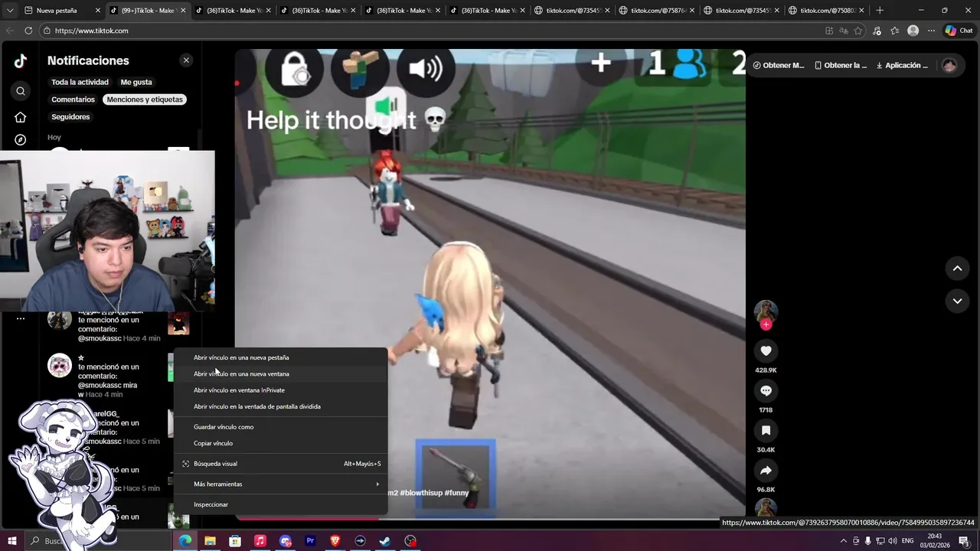Switch to the (99+)TikTok - Make Y... tab
Screen dimensions: 980x551
(x=147, y=11)
